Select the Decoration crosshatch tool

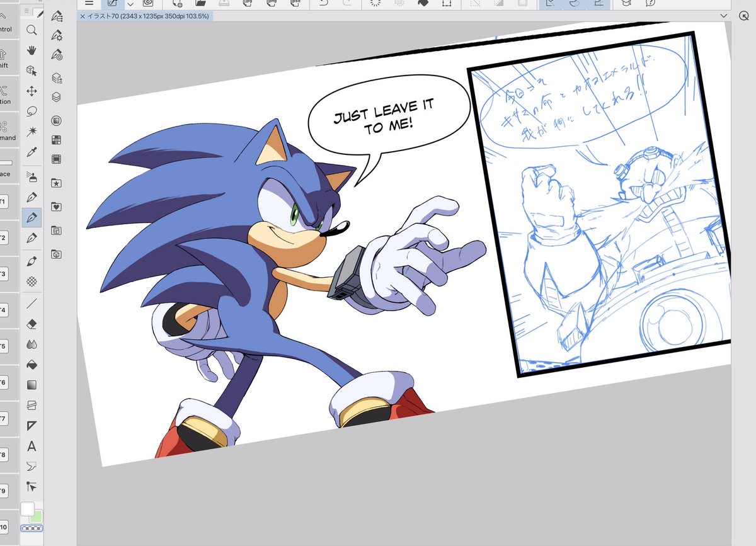31,282
